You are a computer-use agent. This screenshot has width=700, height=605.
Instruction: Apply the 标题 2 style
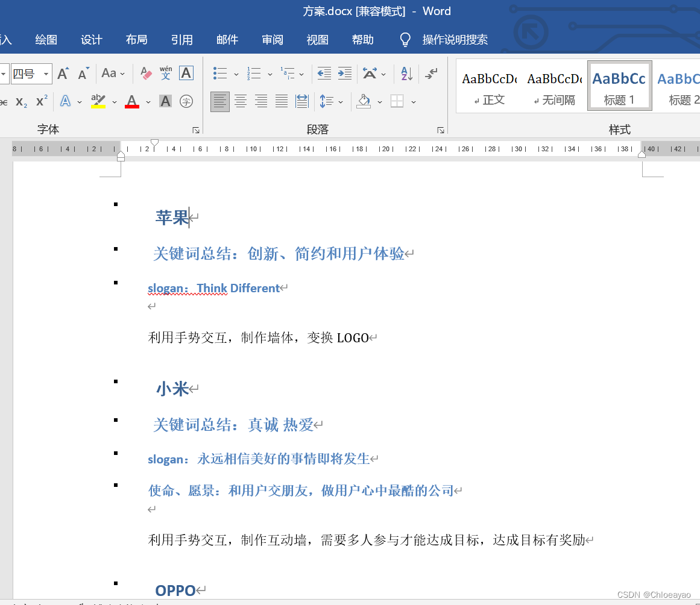pos(678,87)
